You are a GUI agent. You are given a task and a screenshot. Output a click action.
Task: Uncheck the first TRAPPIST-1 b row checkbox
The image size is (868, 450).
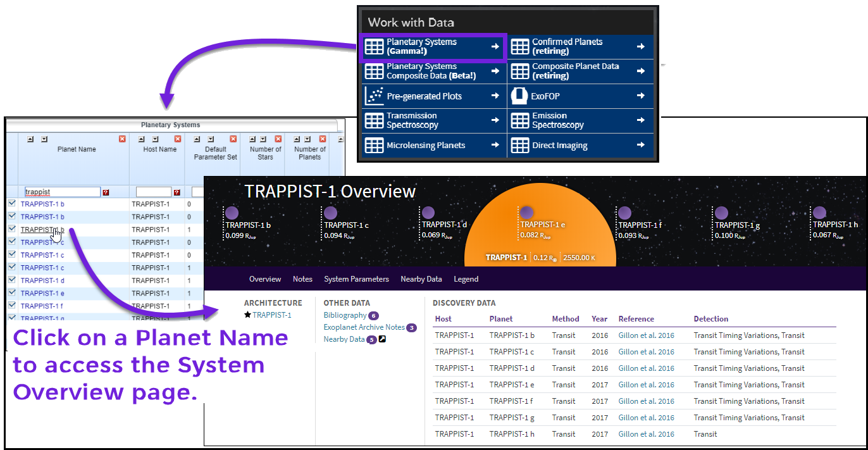pyautogui.click(x=12, y=204)
